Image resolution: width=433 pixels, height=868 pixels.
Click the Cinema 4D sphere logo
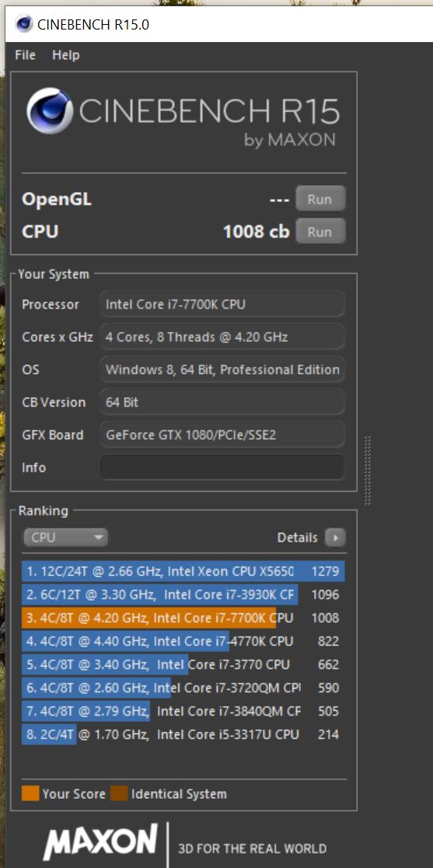(50, 111)
